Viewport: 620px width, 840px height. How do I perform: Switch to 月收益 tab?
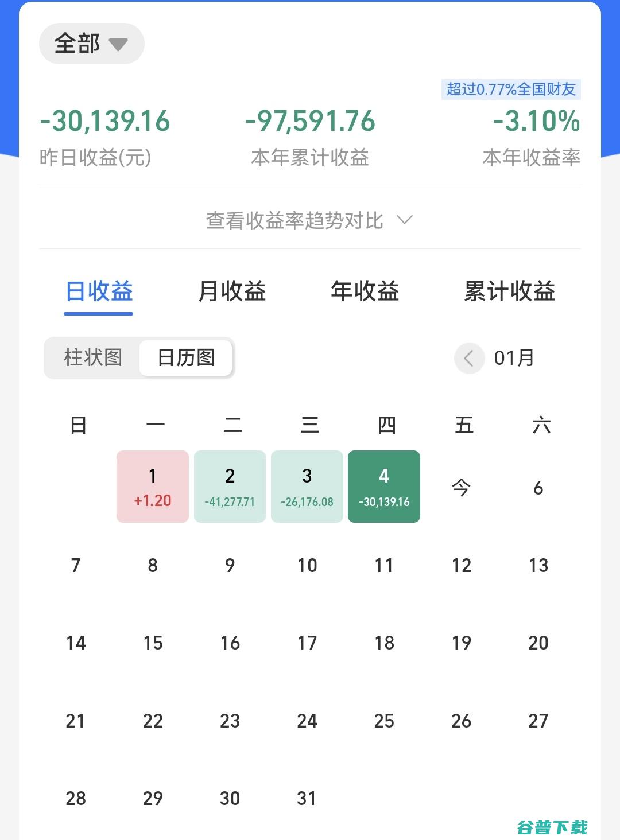tap(232, 291)
